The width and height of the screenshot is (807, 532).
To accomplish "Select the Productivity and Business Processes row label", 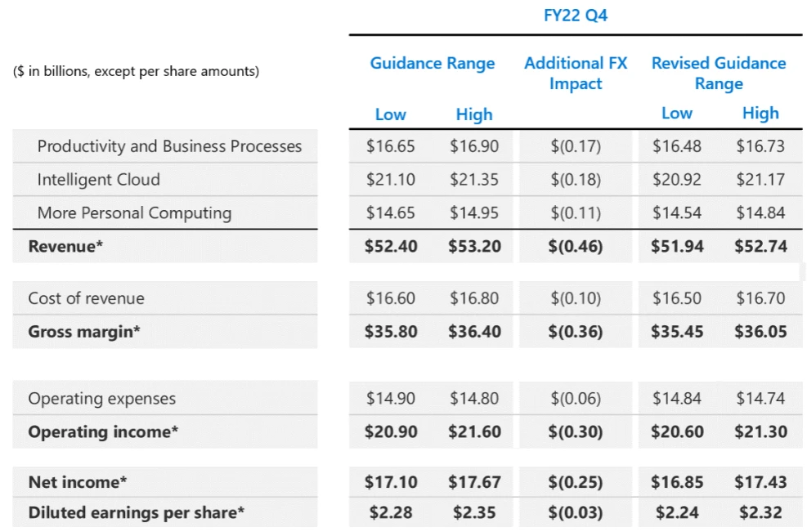I will [169, 146].
